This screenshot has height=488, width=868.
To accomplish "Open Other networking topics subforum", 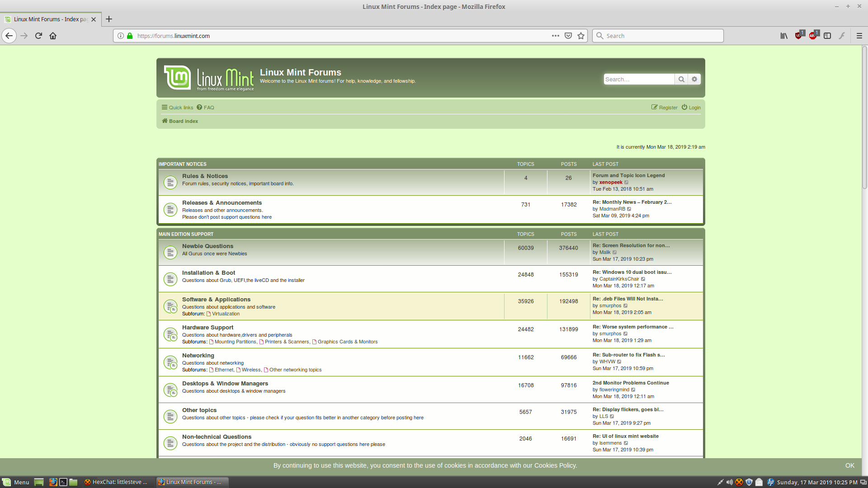I will point(295,370).
